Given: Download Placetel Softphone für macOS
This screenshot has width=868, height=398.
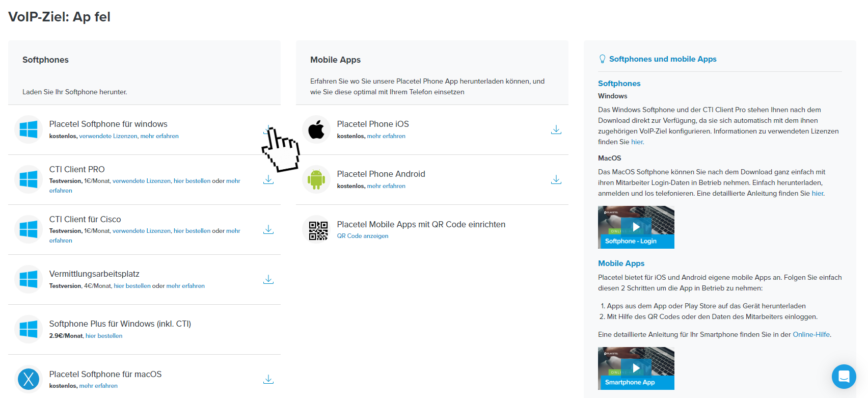Looking at the screenshot, I should click(268, 379).
